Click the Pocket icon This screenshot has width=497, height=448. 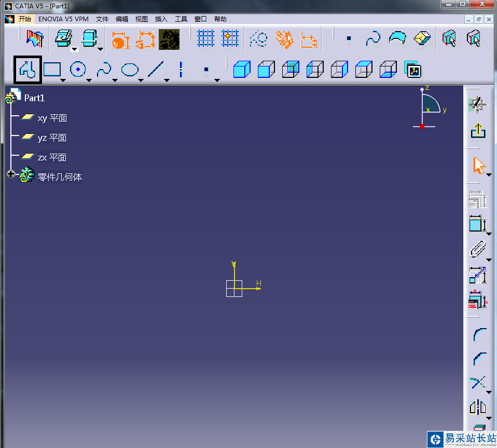tap(90, 38)
